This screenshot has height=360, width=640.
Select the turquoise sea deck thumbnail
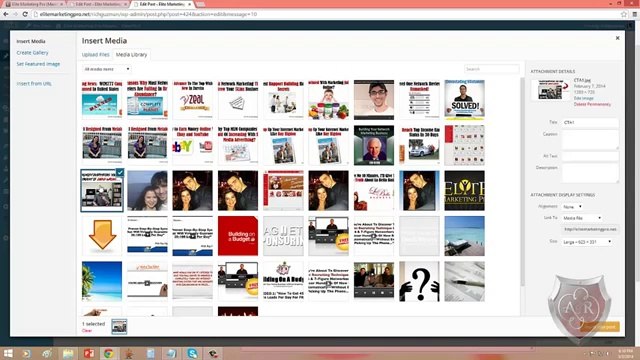click(464, 236)
